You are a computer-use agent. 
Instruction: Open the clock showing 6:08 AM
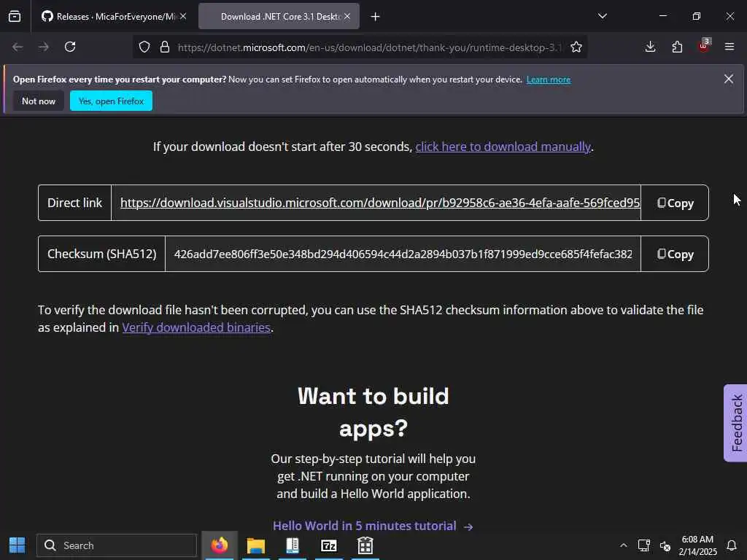pos(697,545)
